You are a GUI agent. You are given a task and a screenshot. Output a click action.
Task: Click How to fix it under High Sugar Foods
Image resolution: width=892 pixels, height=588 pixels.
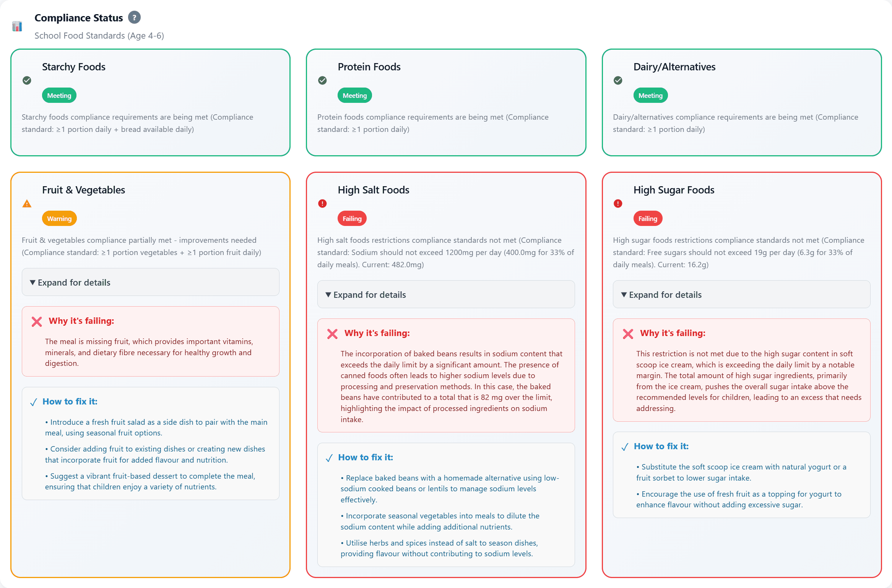661,446
